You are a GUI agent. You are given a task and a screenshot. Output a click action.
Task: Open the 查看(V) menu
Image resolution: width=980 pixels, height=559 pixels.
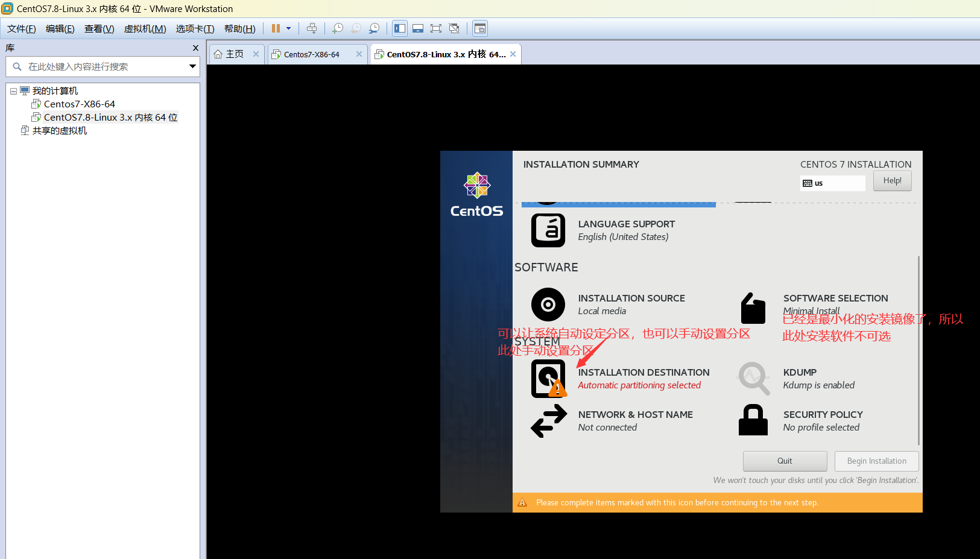(x=100, y=29)
